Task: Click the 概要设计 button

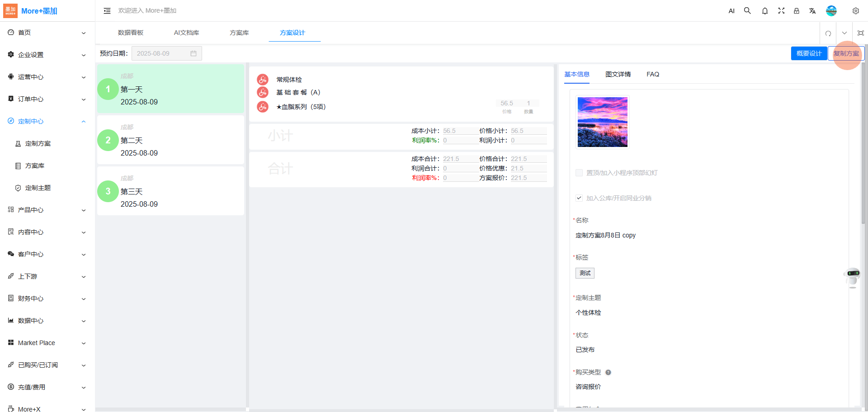Action: tap(809, 53)
